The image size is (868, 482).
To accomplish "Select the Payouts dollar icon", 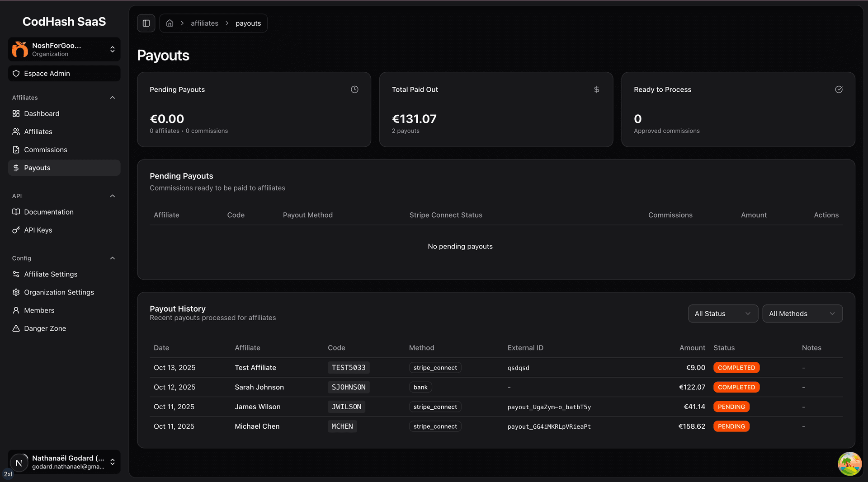I will pos(16,168).
